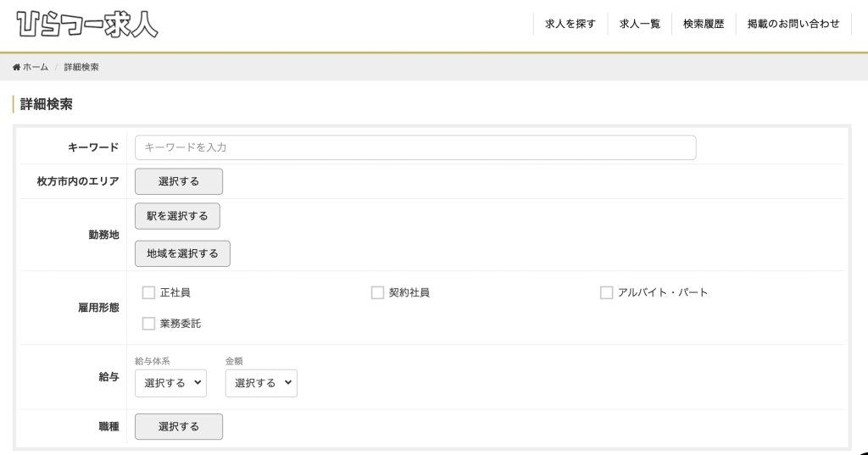Click the home icon in breadcrumb

16,67
